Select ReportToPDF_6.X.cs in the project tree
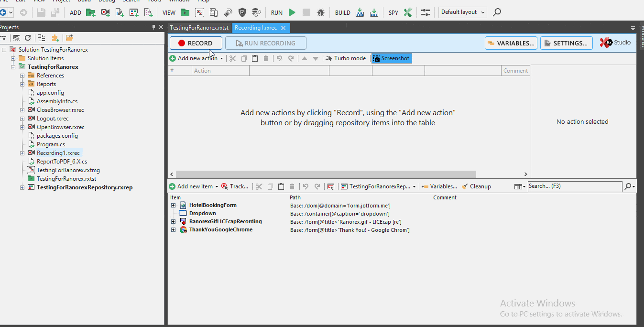This screenshot has width=644, height=327. [x=62, y=162]
